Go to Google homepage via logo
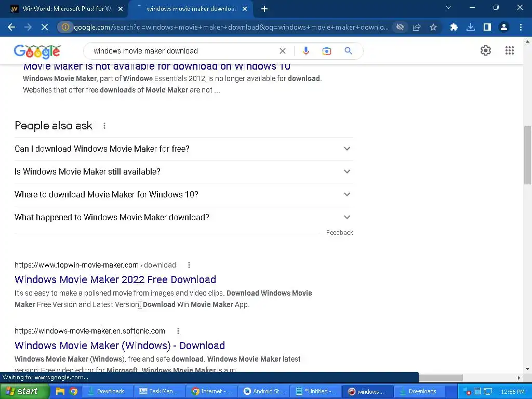Image resolution: width=532 pixels, height=399 pixels. click(x=37, y=51)
